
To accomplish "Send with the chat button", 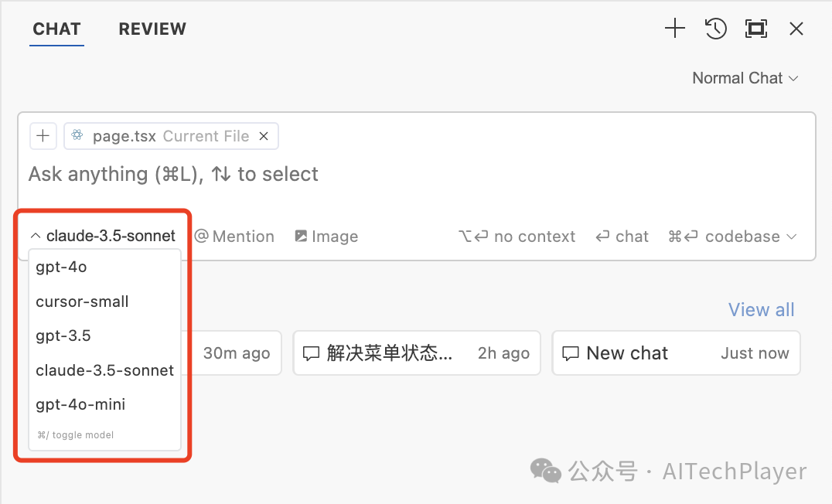I will point(622,237).
